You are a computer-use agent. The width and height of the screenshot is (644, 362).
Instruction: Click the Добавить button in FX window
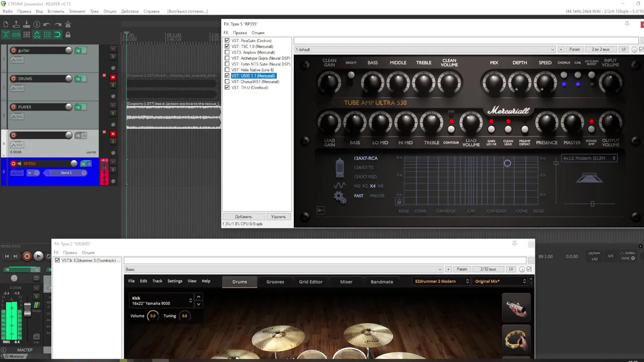[x=244, y=217]
